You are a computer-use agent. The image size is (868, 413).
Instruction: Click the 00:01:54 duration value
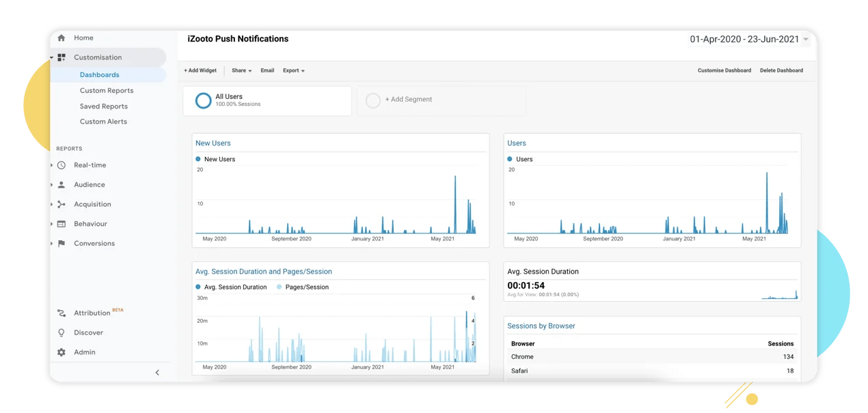[x=526, y=286]
